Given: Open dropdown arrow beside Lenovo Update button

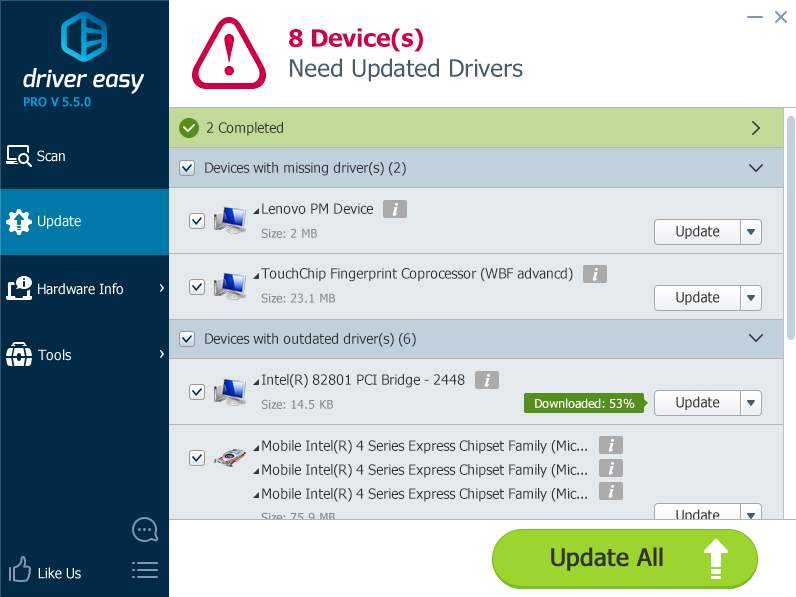Looking at the screenshot, I should 751,232.
